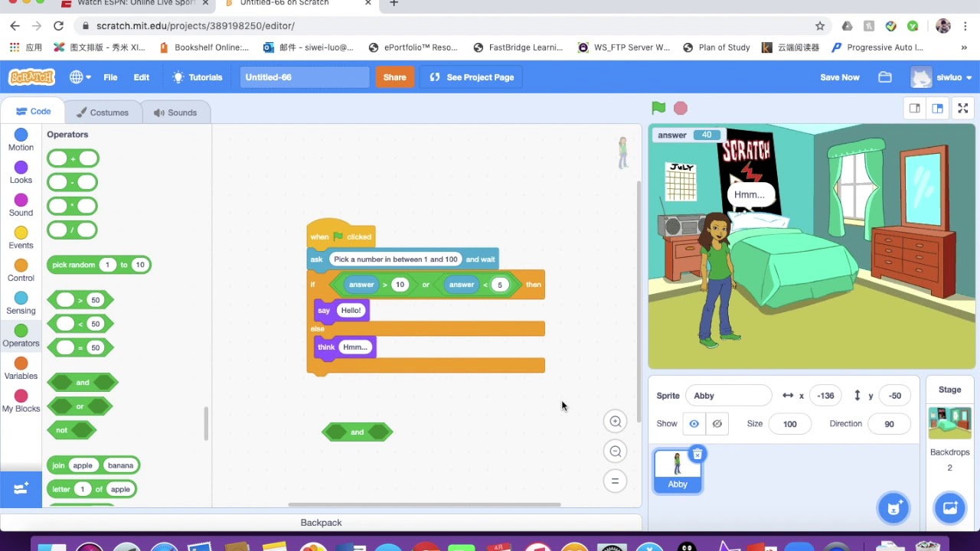Click the sprite name field Abby
This screenshot has height=551, width=980.
tap(728, 396)
